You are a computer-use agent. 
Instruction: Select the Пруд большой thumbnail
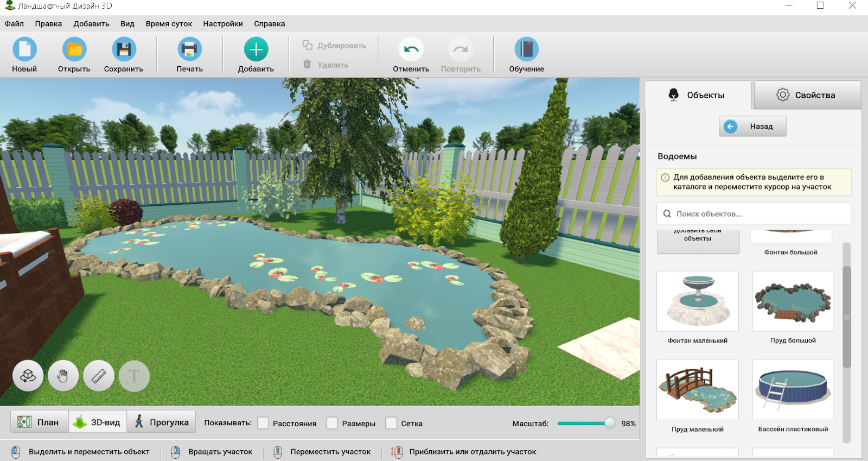tap(793, 301)
